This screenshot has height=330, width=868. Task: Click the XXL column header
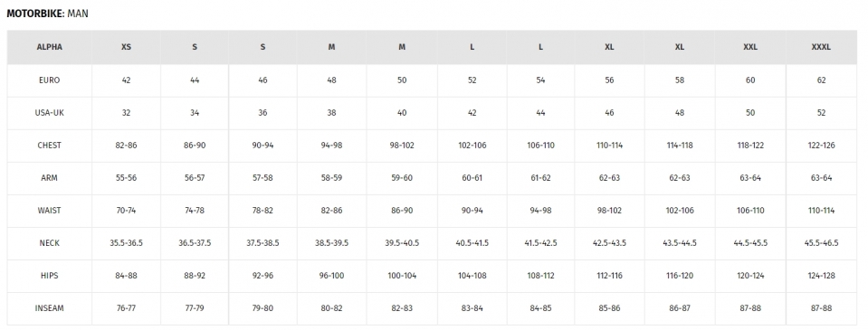(x=750, y=48)
